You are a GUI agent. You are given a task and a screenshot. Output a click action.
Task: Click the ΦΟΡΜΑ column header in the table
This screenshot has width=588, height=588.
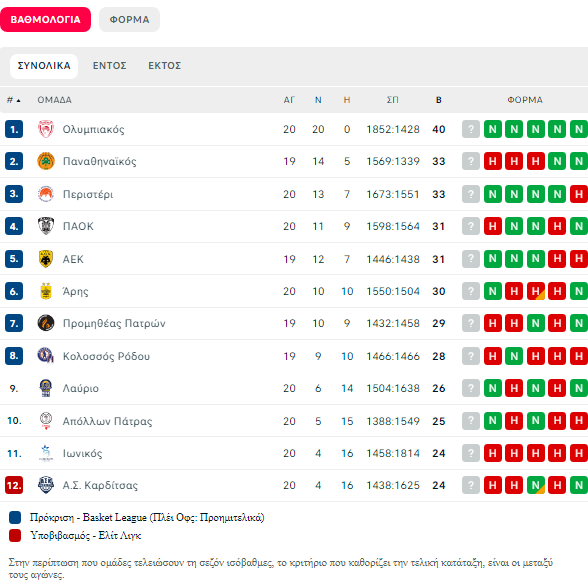coord(525,100)
